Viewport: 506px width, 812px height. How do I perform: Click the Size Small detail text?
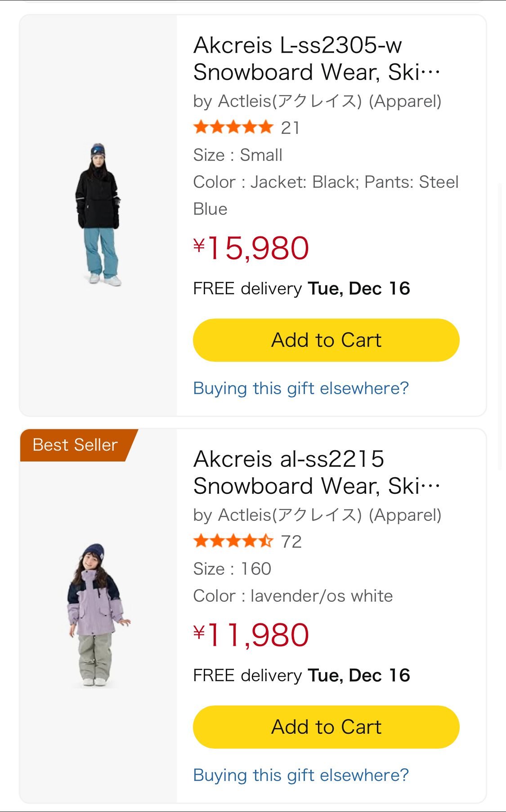point(238,155)
